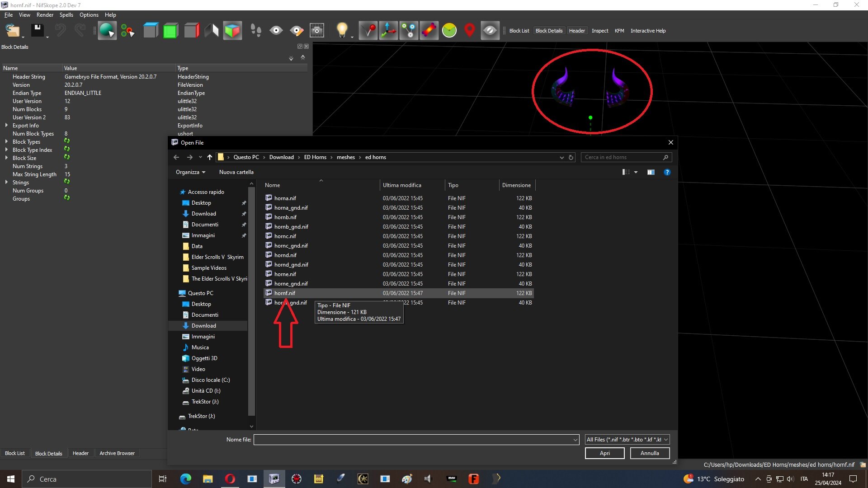Click the screenshot camera icon
The image size is (868, 488).
[x=317, y=31]
